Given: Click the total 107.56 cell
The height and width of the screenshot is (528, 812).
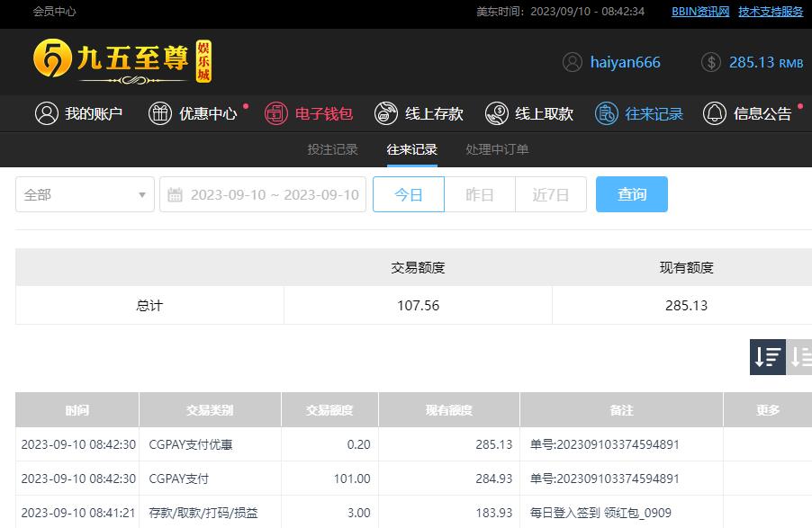Looking at the screenshot, I should point(418,306).
